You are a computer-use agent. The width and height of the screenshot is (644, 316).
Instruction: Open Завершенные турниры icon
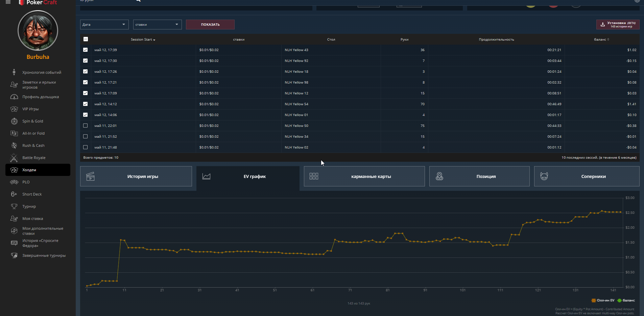coord(14,255)
